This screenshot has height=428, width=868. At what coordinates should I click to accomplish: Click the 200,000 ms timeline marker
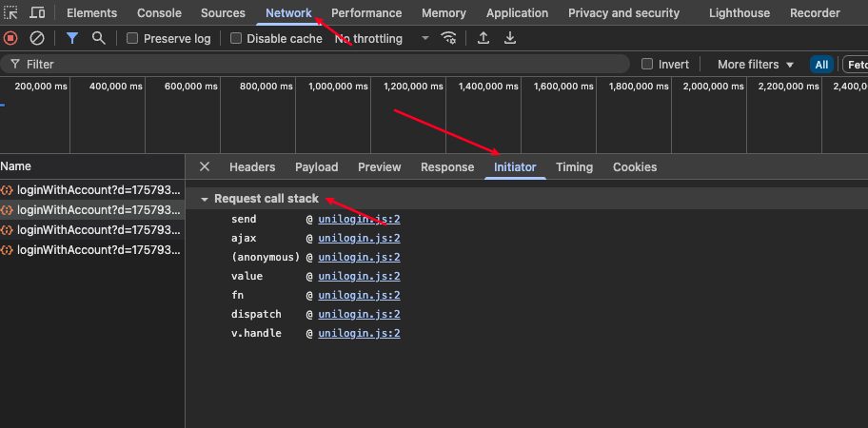41,87
